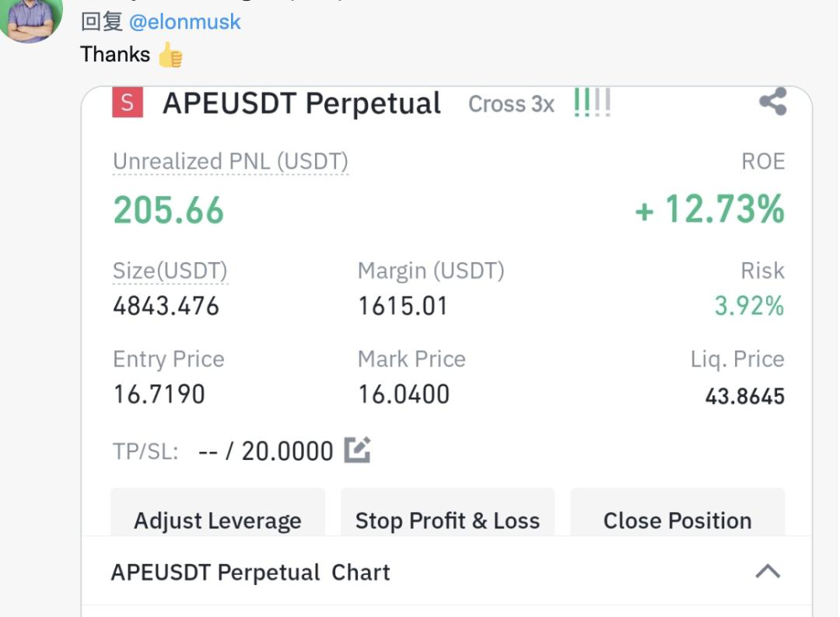Click the red S short badge
840x617 pixels.
[128, 103]
